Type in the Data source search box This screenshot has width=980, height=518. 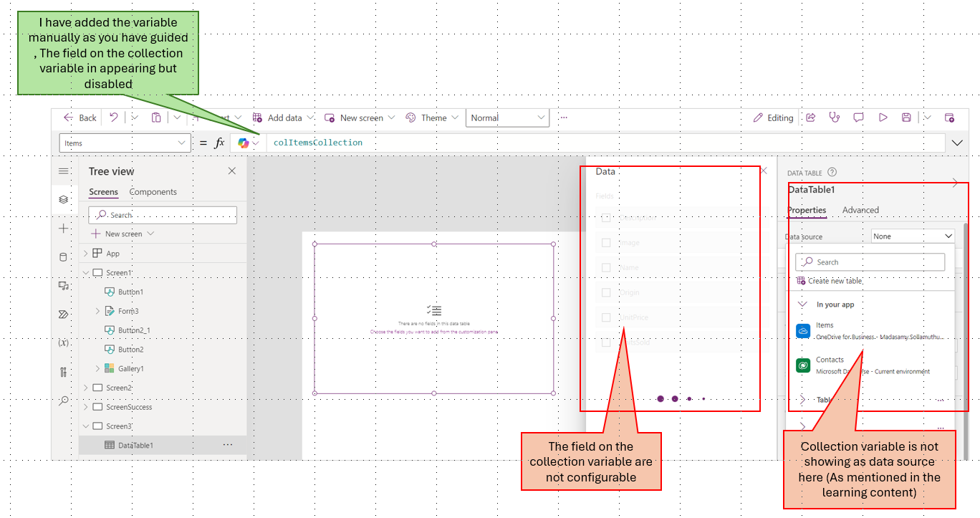(869, 262)
